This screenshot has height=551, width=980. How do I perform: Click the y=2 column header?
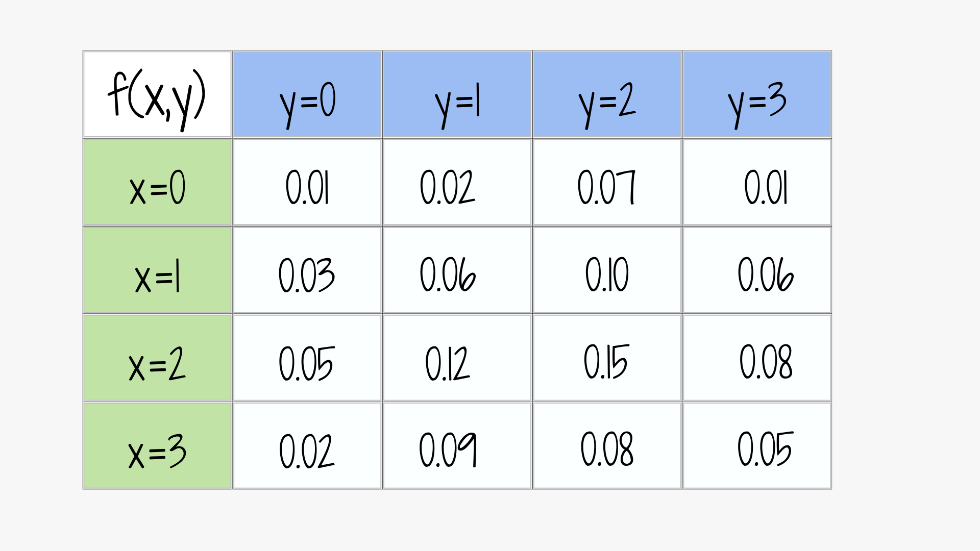(x=607, y=95)
